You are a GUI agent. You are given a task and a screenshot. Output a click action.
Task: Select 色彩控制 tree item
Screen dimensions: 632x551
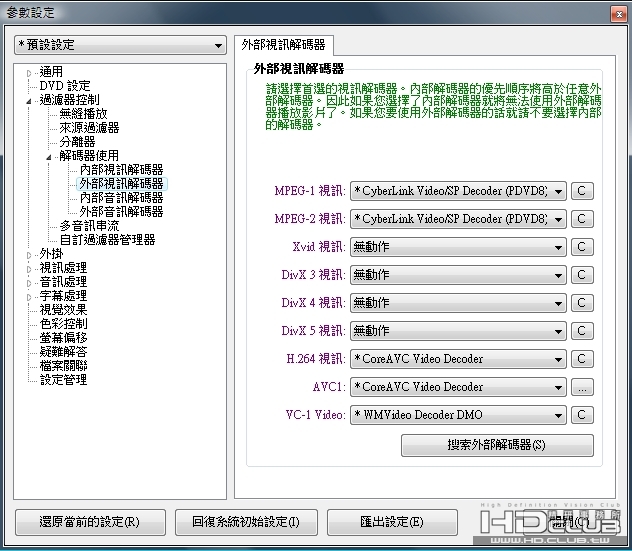pyautogui.click(x=63, y=324)
